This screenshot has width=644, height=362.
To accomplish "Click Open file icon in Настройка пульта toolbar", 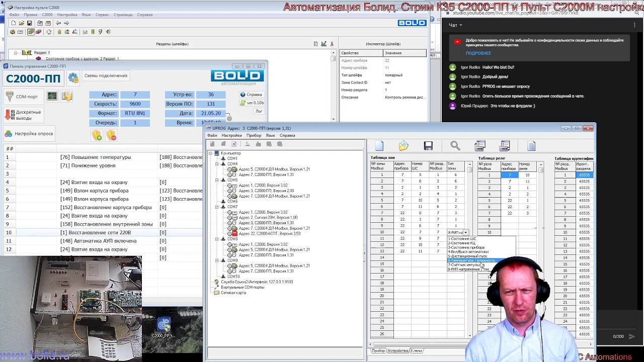I will [x=21, y=23].
